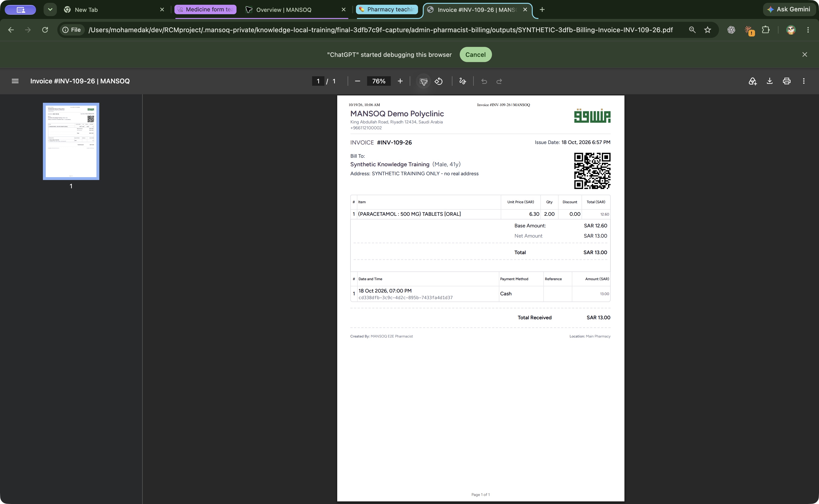Switch to Overview | MANSOQ tab
819x504 pixels.
tap(293, 10)
